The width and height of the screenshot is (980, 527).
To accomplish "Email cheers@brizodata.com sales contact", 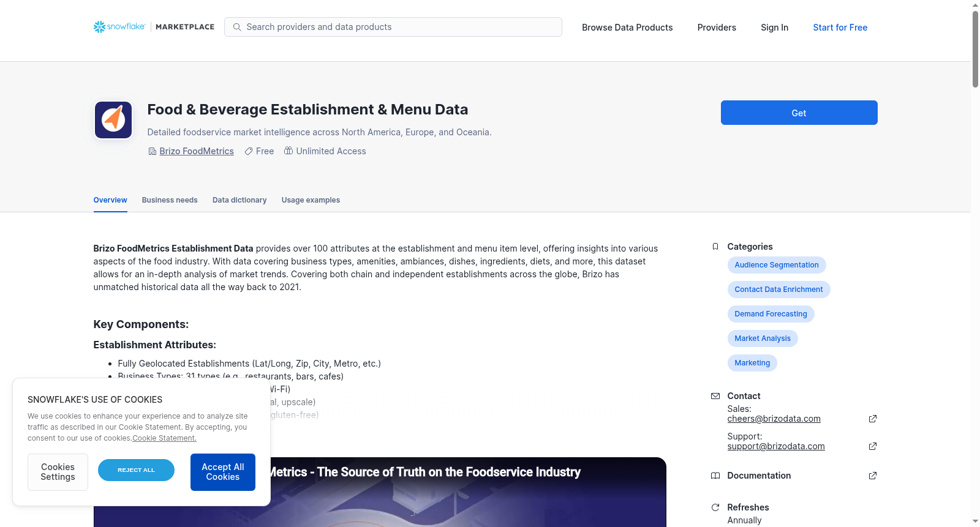I will point(774,419).
